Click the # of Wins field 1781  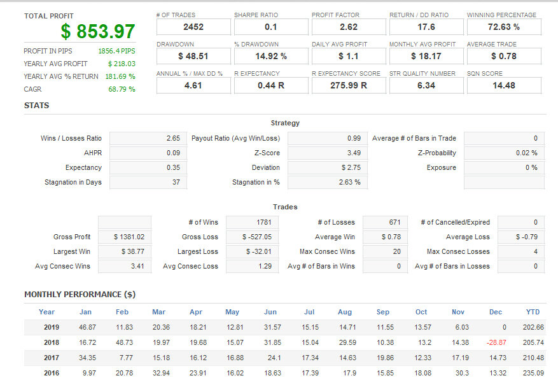point(253,222)
